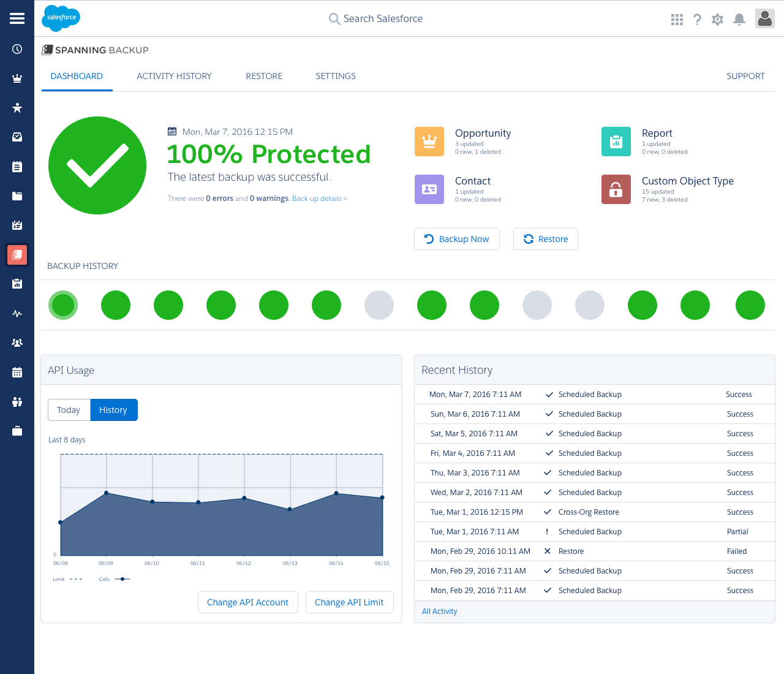The width and height of the screenshot is (784, 674).
Task: Open the Sun, Mar 6, 2016 backup row
Action: [x=595, y=414]
